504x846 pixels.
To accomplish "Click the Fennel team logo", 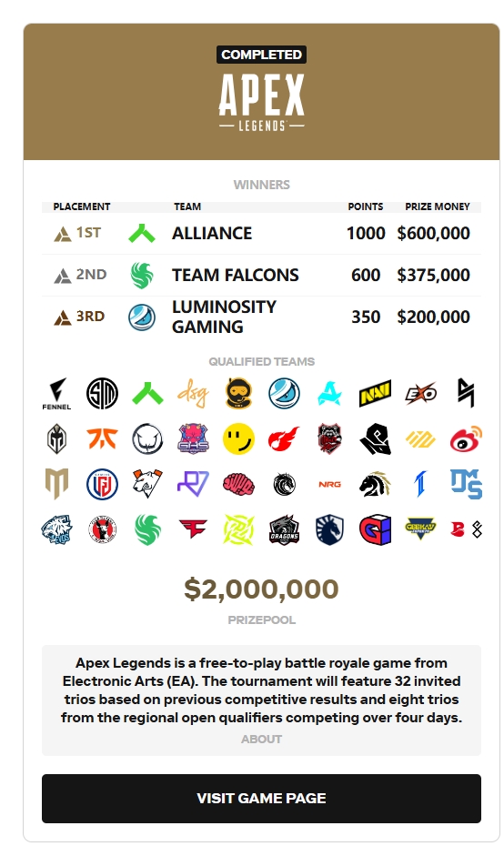I will [x=56, y=394].
